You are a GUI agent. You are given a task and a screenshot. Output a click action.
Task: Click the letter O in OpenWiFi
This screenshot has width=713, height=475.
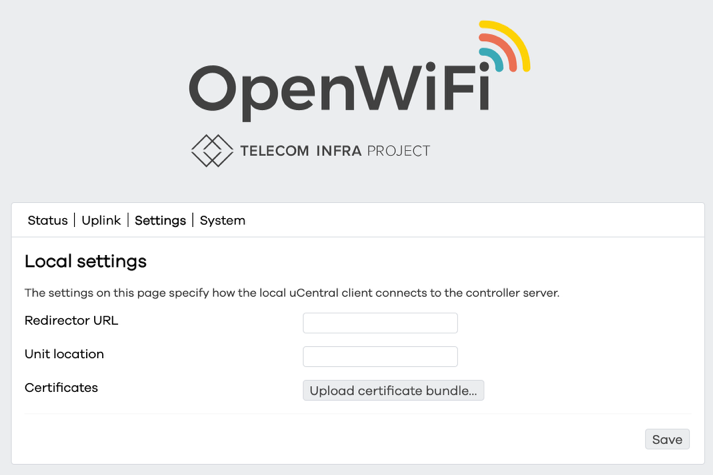[x=216, y=88]
